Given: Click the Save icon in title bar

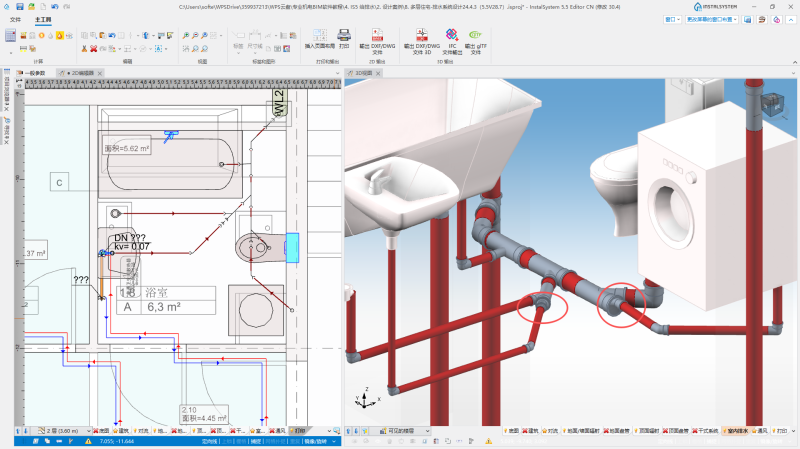Looking at the screenshot, I should 19,7.
